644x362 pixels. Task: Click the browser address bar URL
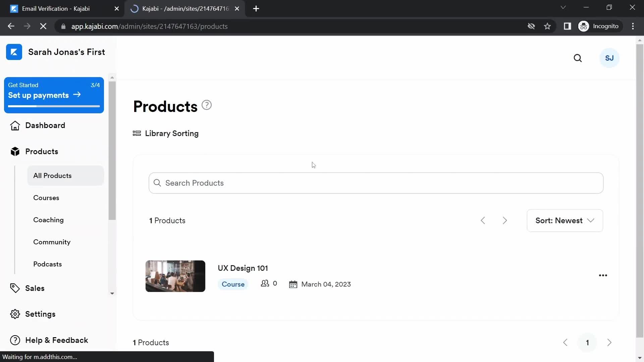coord(149,26)
